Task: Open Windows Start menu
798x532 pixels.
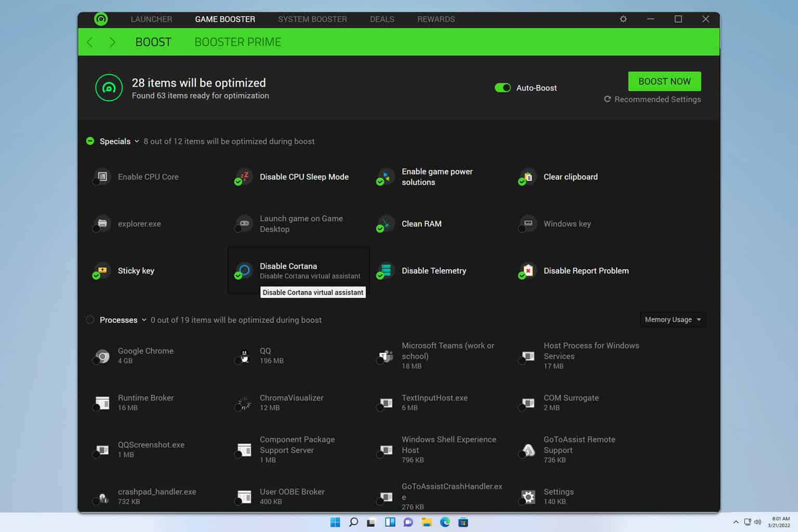Action: click(x=335, y=522)
